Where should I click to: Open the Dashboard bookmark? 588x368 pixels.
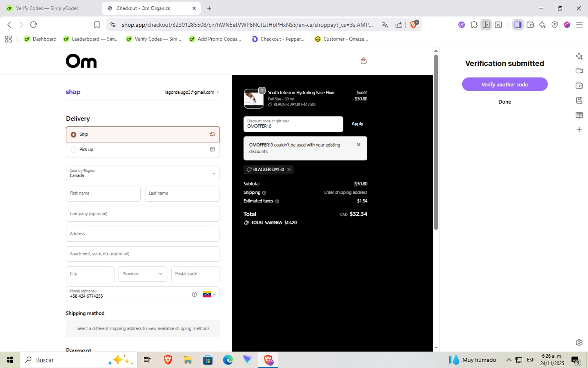tap(40, 39)
